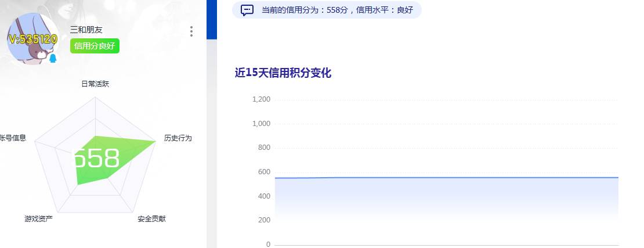Click the 800 y-axis label
644x248 pixels.
point(265,148)
